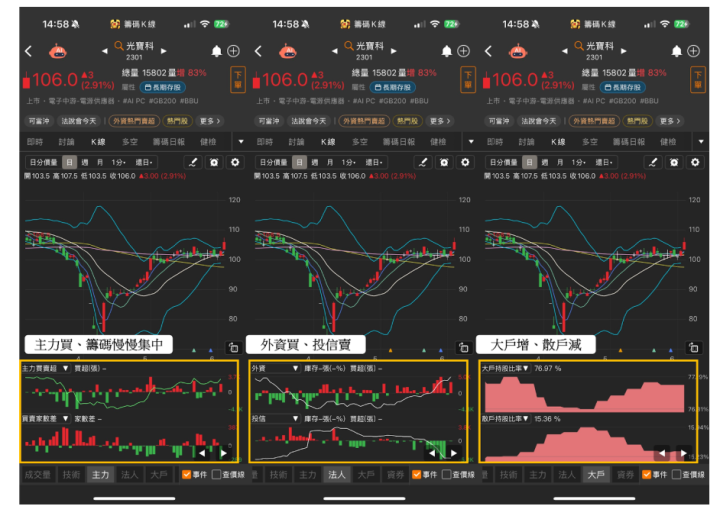
Task: Open the AI robot assistant in 外資買 screen
Action: [x=288, y=51]
